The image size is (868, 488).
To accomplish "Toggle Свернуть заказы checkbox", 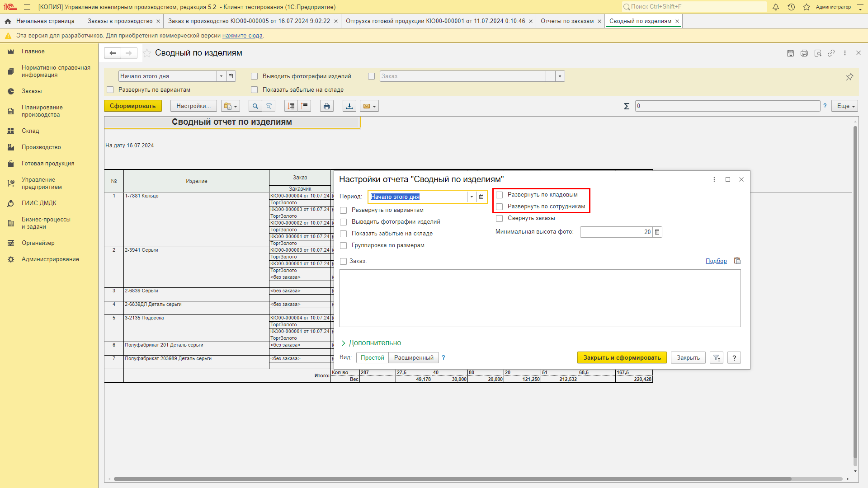I will [x=500, y=218].
